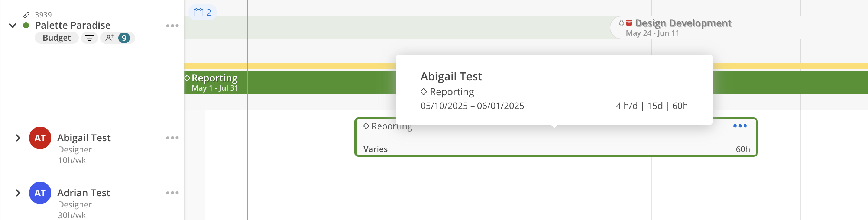Viewport: 868px width, 220px height.
Task: Open three-dot menu for Adrian Test row
Action: pos(172,193)
